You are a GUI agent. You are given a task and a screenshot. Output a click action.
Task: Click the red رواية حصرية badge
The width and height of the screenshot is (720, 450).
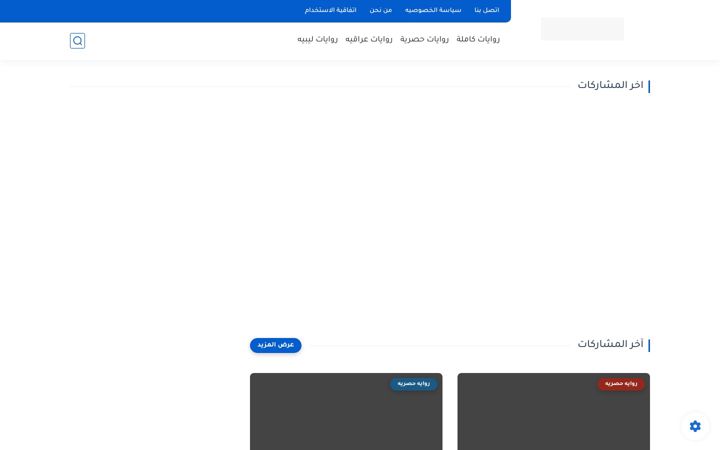point(621,383)
